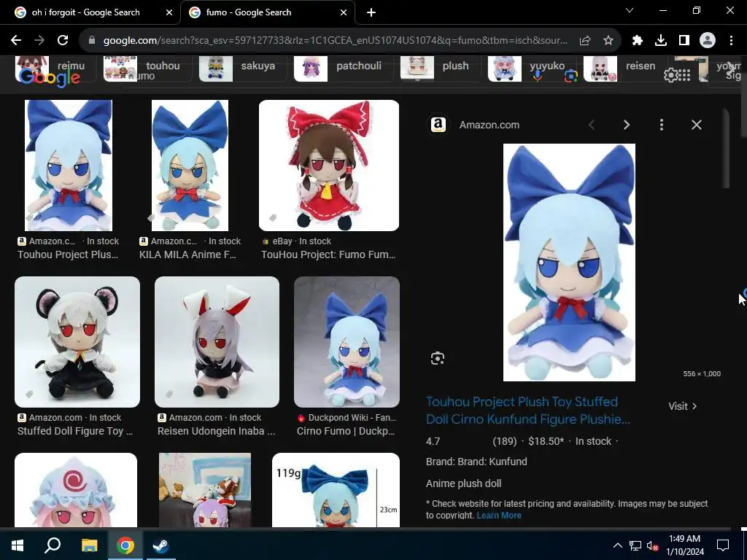Filter results by the 'patchouli' chip
The width and height of the screenshot is (747, 560).
click(342, 68)
